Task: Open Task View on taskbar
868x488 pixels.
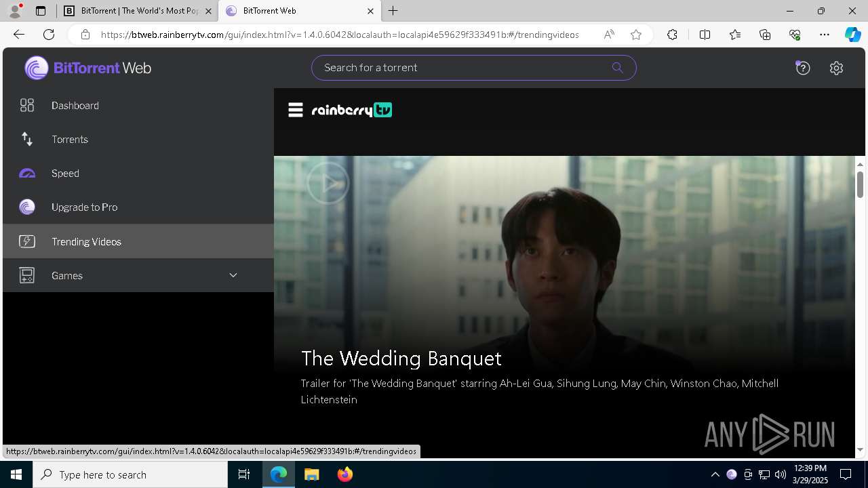Action: coord(244,474)
